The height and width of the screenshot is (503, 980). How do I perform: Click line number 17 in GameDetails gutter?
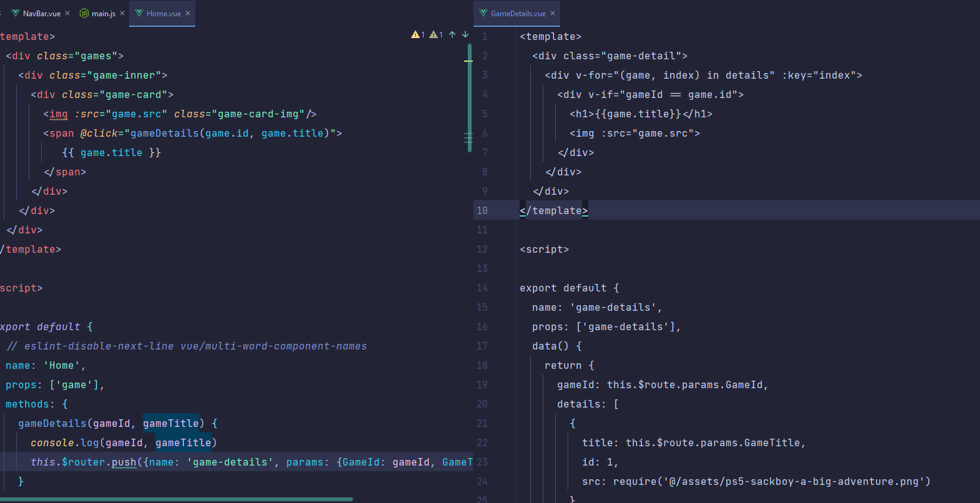point(482,346)
